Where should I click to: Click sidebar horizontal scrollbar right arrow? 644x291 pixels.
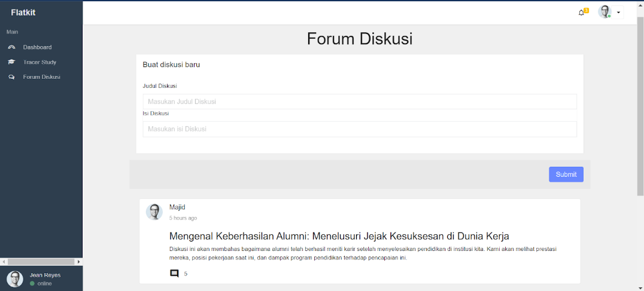point(78,262)
